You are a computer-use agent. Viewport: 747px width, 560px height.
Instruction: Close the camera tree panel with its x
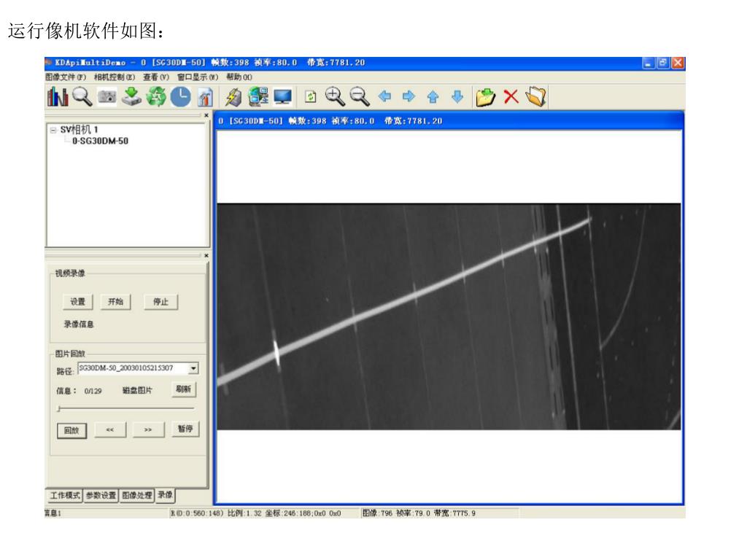tap(206, 115)
